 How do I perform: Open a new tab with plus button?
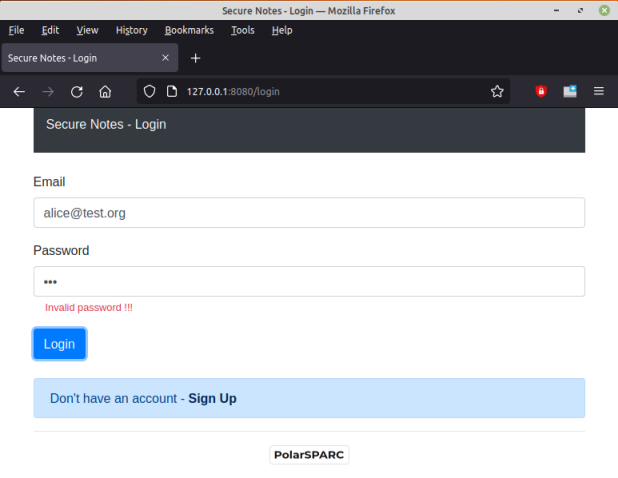195,58
